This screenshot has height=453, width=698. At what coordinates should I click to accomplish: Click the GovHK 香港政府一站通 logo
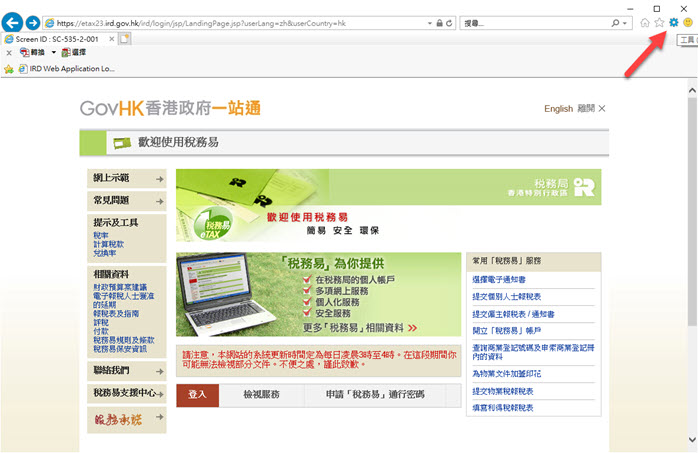coord(170,108)
